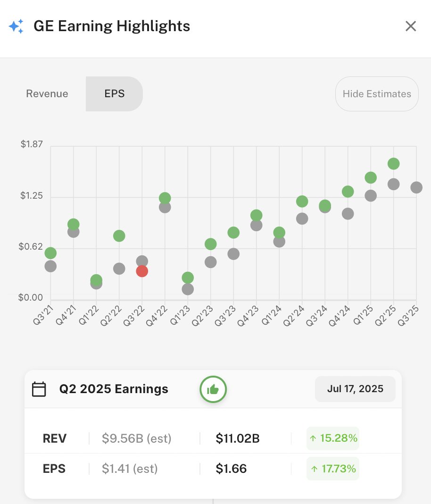The height and width of the screenshot is (504, 431).
Task: Close the GE Earning Highlights panel
Action: click(410, 26)
